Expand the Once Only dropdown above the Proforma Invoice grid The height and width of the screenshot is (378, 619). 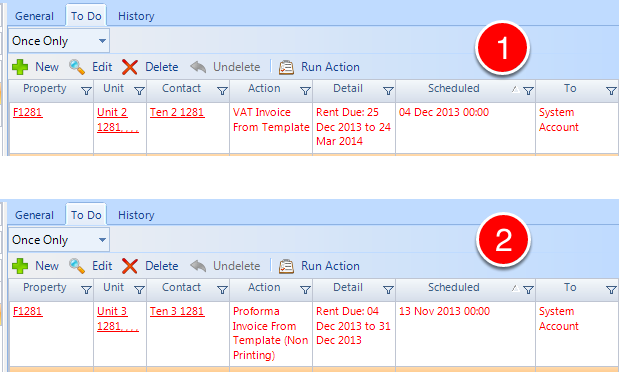(102, 240)
